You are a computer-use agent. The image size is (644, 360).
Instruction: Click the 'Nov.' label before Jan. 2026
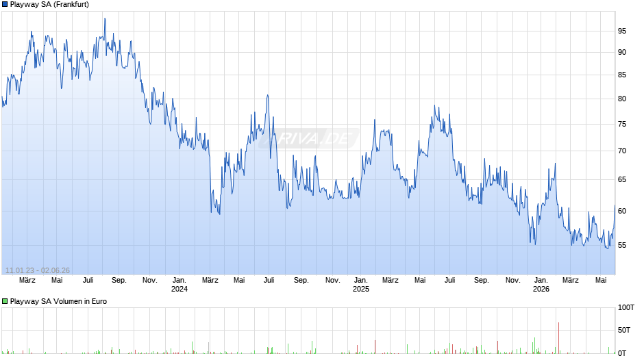[512, 281]
